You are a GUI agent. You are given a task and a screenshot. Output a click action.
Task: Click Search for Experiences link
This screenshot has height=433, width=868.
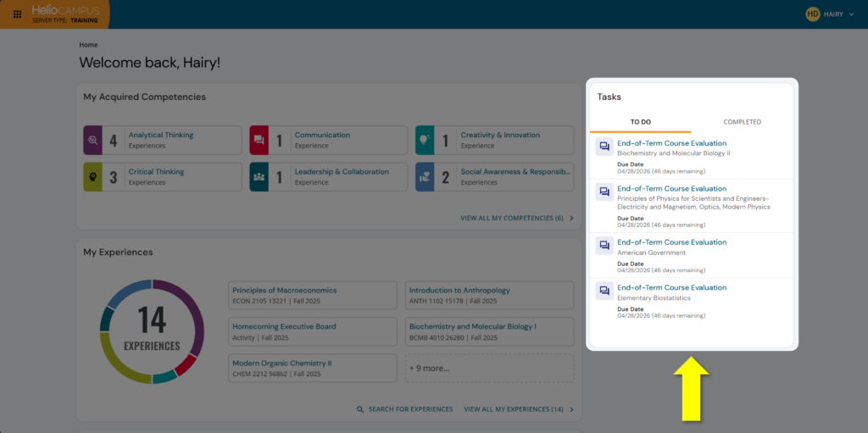tap(411, 409)
